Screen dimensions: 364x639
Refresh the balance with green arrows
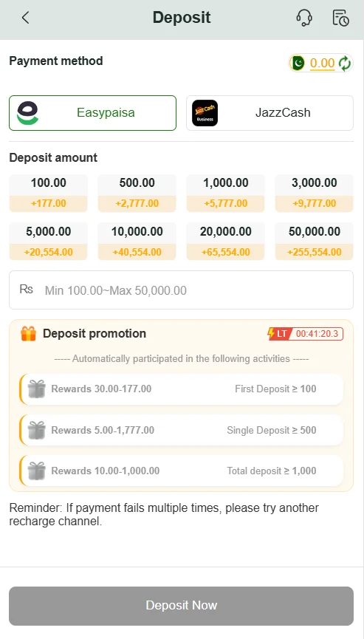click(345, 64)
